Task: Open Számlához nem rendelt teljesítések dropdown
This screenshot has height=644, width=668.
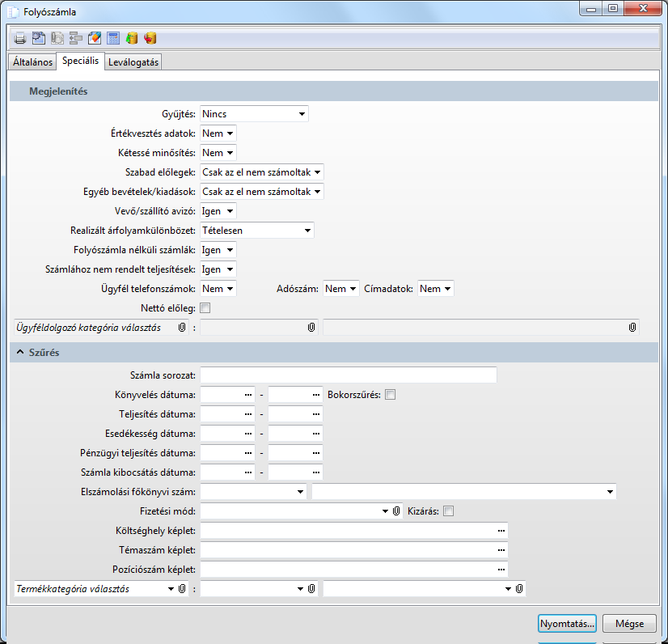Action: [218, 269]
